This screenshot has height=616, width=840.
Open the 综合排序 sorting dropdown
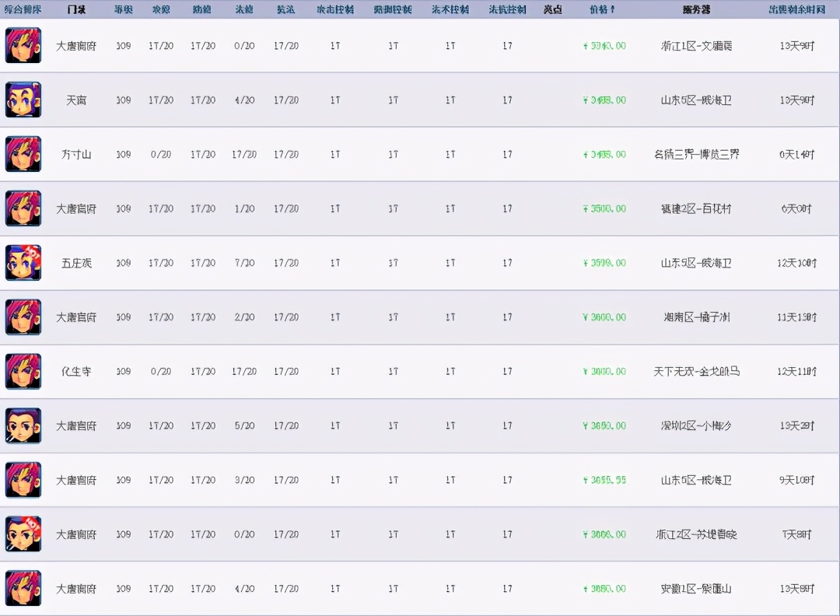25,9
